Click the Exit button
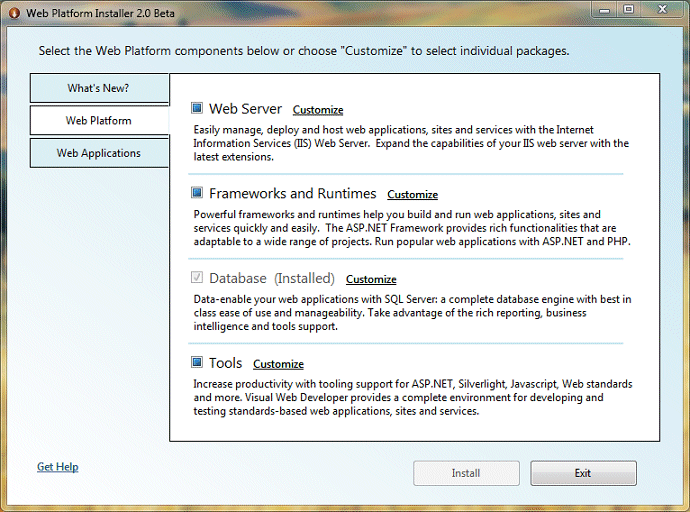Screen dimensions: 690x512 click(x=584, y=473)
